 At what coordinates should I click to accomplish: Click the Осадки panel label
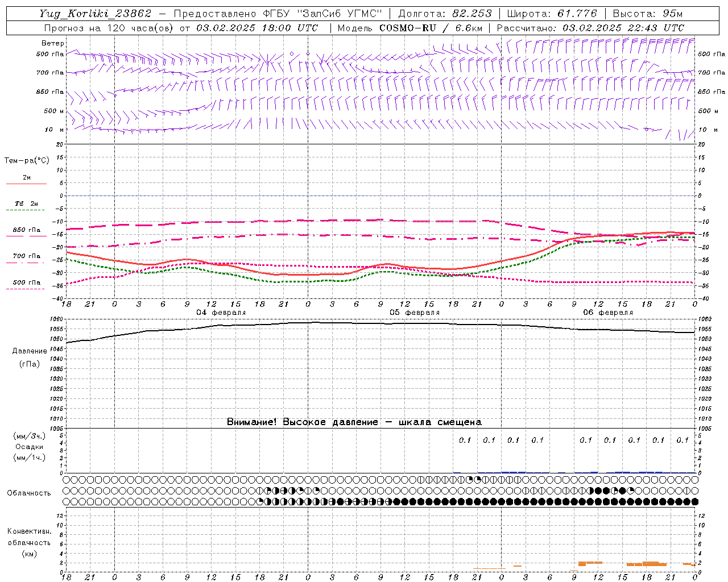[x=29, y=447]
